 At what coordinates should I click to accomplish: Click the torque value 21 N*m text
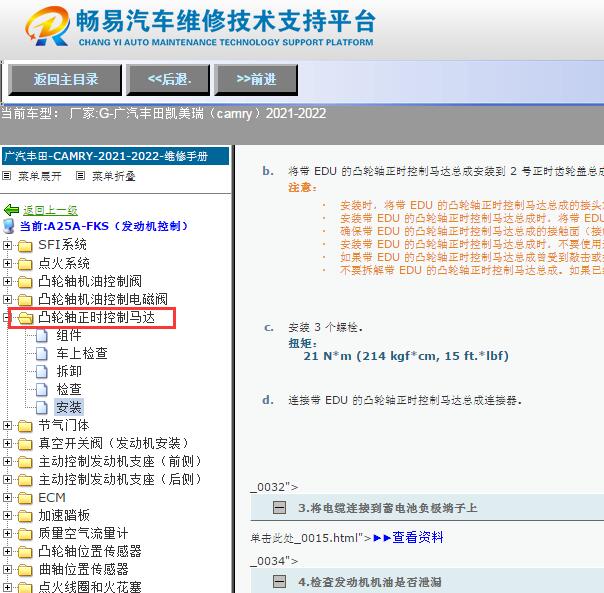coord(406,356)
